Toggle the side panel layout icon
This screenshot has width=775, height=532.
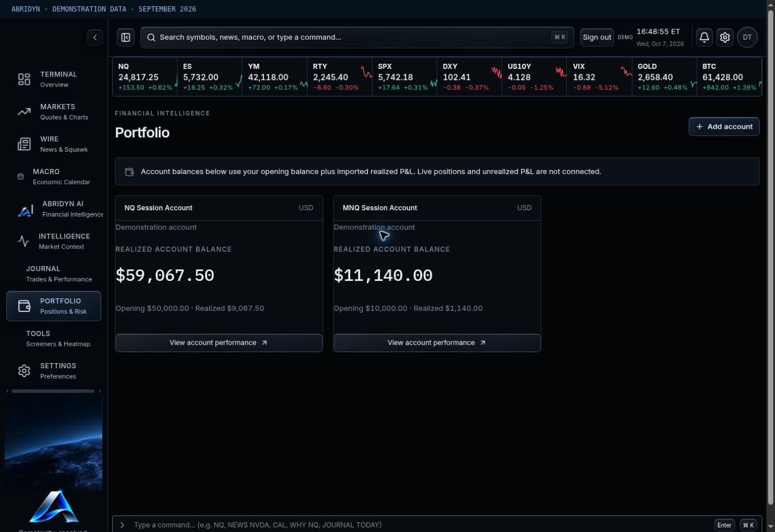coord(125,37)
